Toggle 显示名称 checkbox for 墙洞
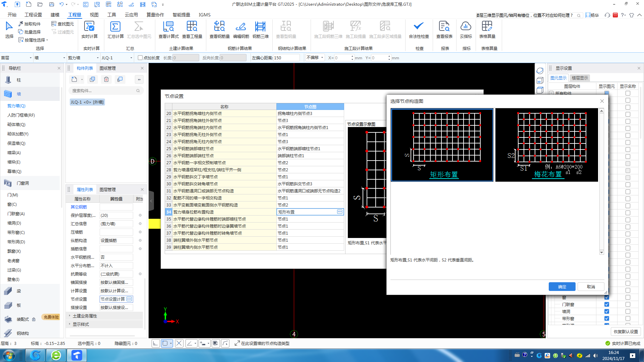The image size is (644, 362). pos(628,311)
